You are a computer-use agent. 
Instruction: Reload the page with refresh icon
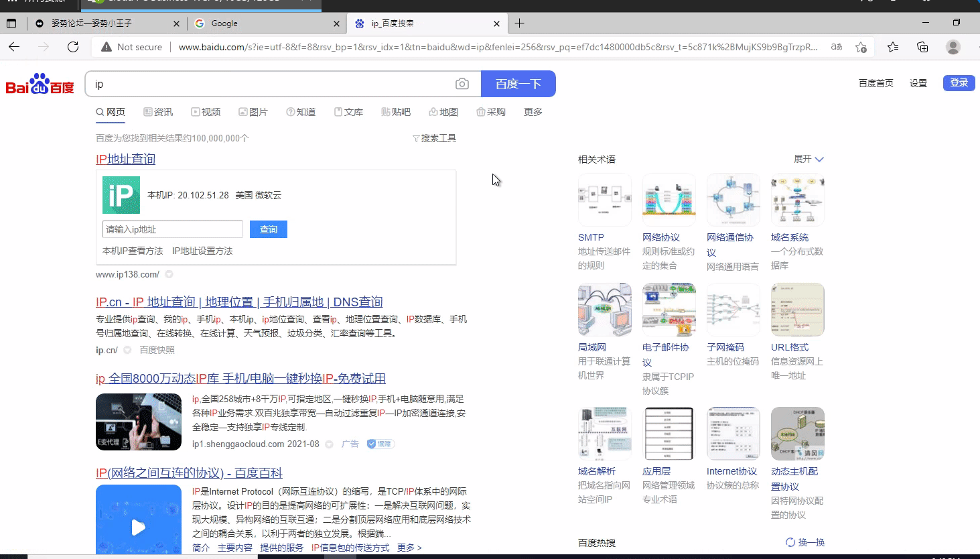[x=73, y=47]
